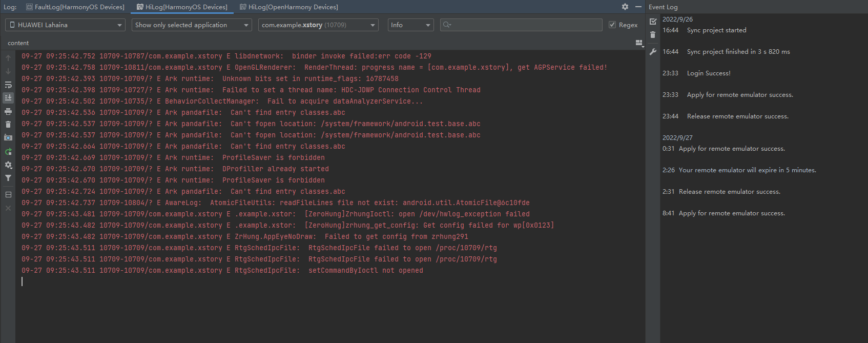This screenshot has height=343, width=868.
Task: Click the 'get AGPService failed!' OpenGLRenderer log line
Action: 314,67
